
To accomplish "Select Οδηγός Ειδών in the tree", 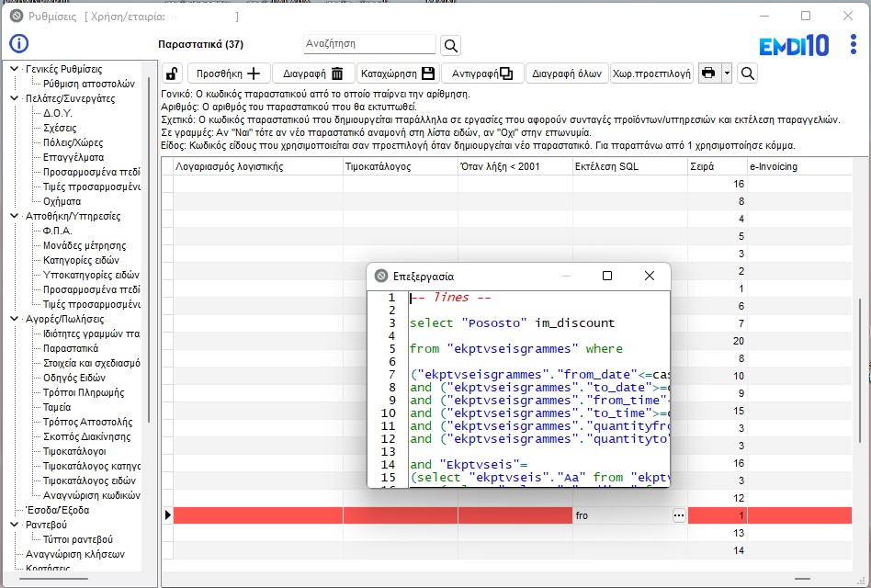I will [74, 379].
